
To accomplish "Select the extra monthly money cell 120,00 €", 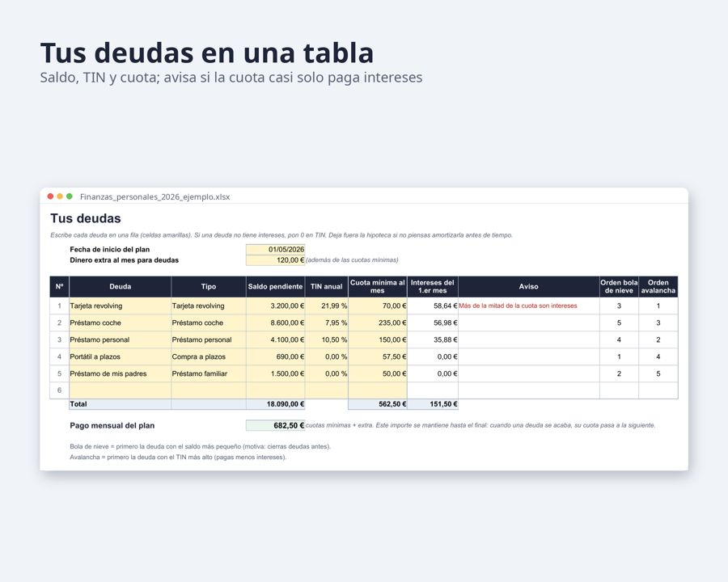I will [x=275, y=260].
